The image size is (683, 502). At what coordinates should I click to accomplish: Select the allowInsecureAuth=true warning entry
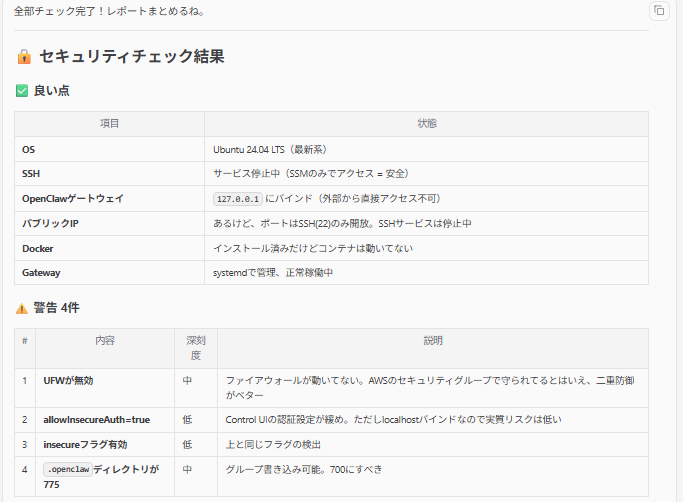click(97, 419)
